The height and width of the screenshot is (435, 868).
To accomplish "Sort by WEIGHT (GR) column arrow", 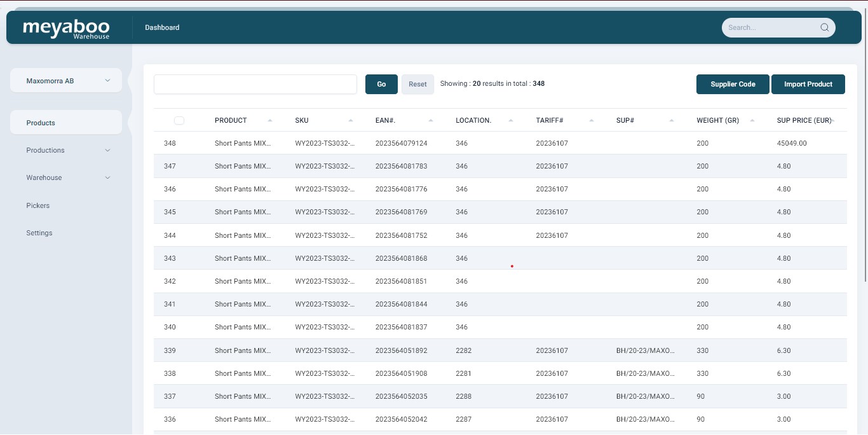I will pyautogui.click(x=752, y=120).
